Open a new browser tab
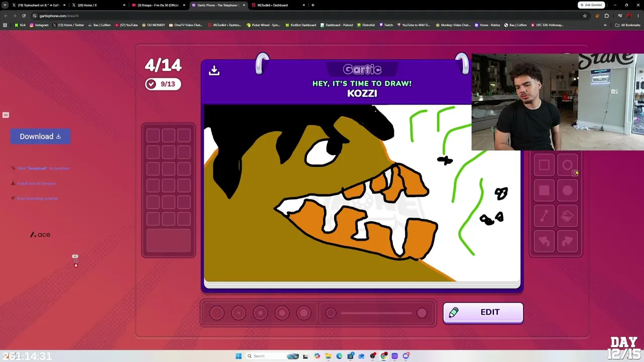 [x=313, y=5]
